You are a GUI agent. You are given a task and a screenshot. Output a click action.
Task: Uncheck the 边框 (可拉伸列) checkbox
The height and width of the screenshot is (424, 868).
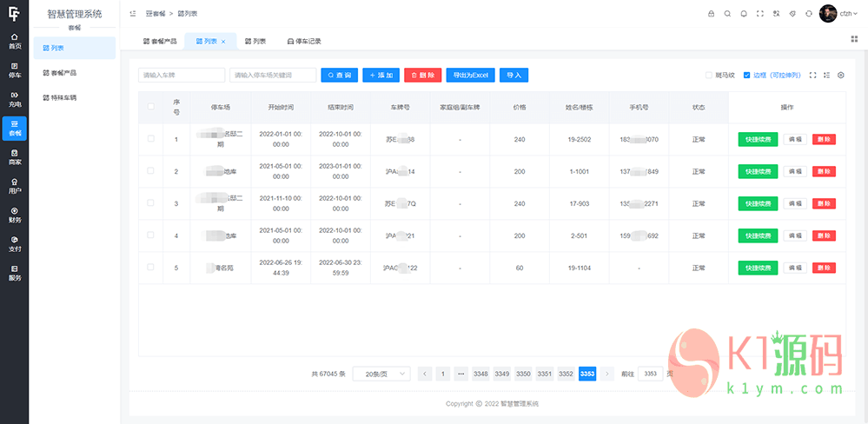click(x=747, y=76)
